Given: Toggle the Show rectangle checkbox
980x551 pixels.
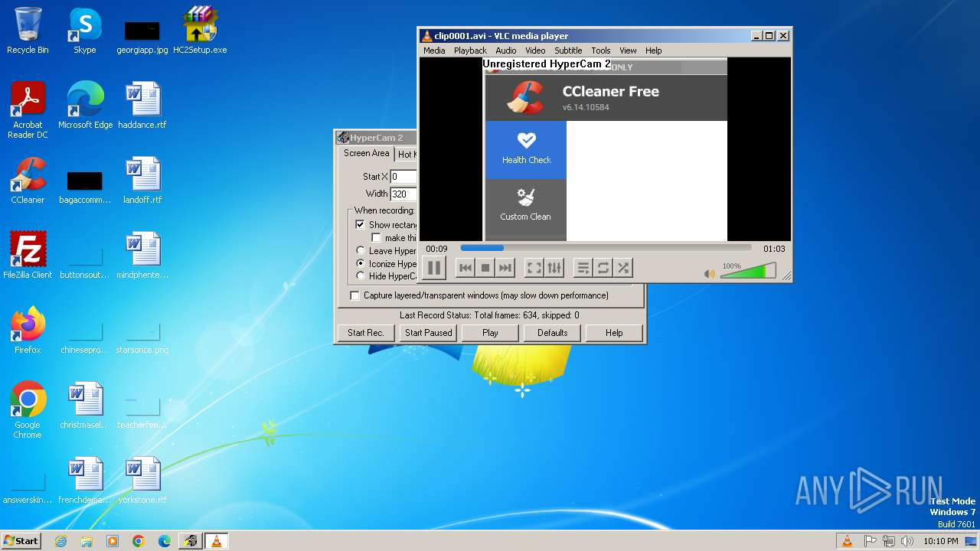Looking at the screenshot, I should coord(360,225).
